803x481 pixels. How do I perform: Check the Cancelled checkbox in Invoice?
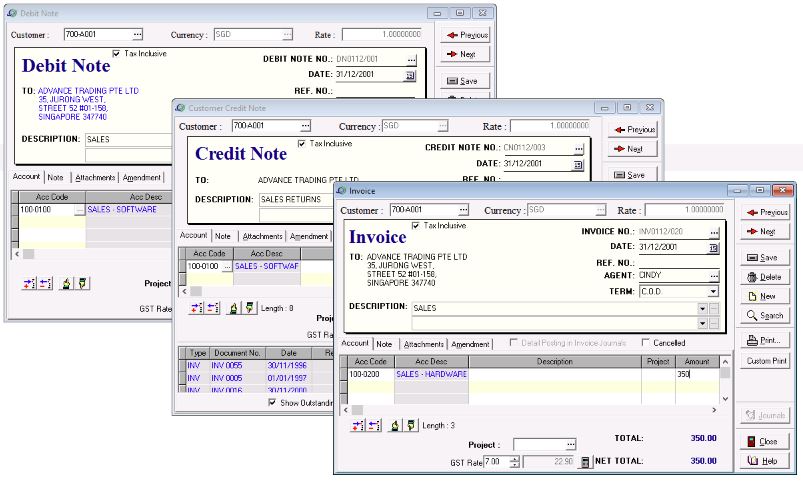click(x=645, y=342)
